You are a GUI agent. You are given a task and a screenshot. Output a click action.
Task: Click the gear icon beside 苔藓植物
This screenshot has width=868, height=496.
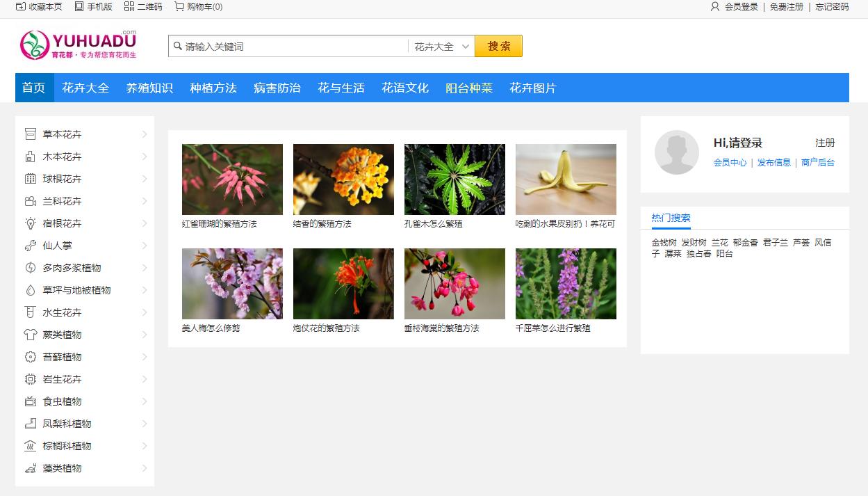point(31,357)
